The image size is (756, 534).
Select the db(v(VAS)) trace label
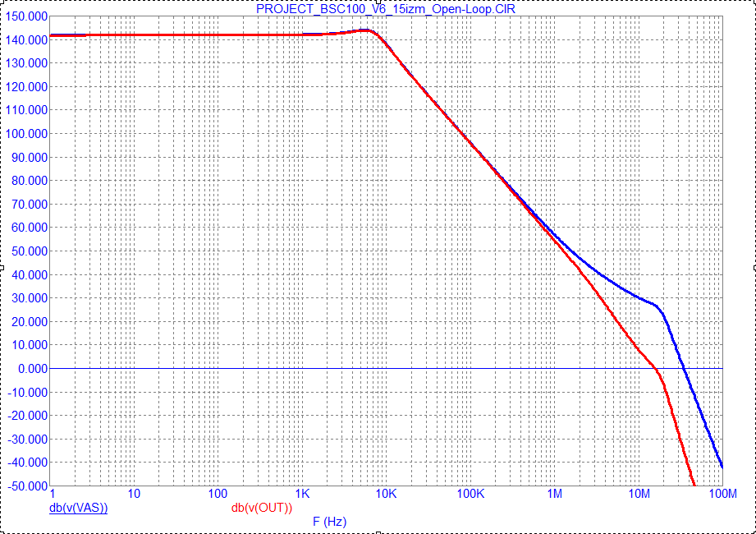click(x=78, y=508)
